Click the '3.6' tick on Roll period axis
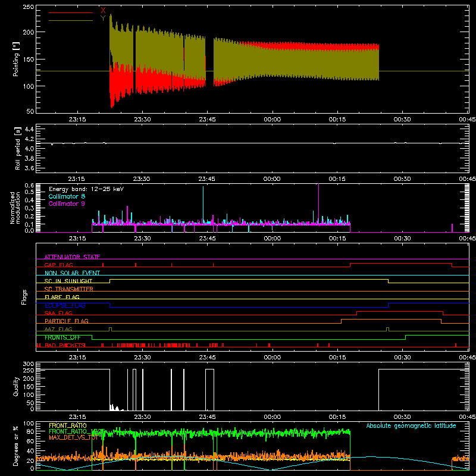Viewport: 476px width, 476px height. pyautogui.click(x=29, y=168)
